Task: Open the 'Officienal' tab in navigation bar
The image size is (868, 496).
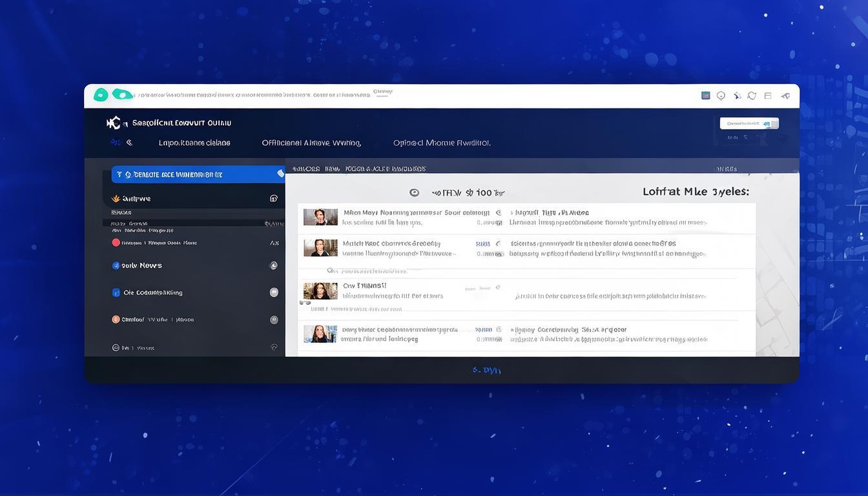Action: [x=311, y=143]
